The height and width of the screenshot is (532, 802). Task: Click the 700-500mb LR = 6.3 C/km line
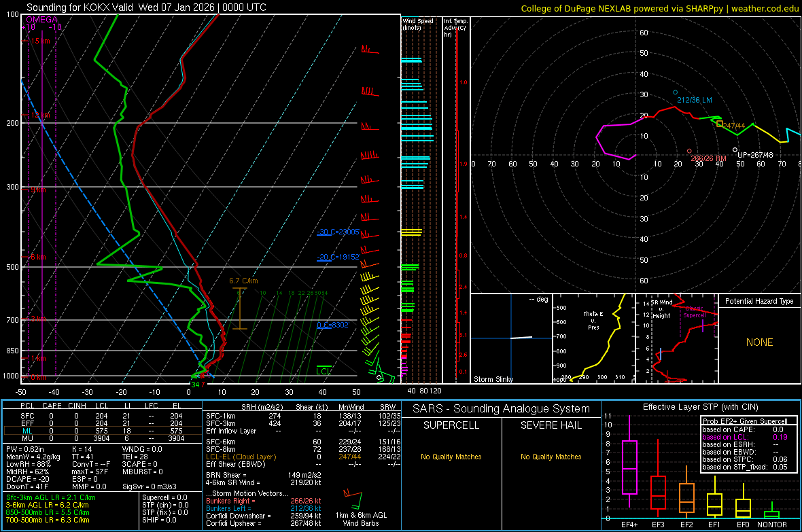[x=48, y=520]
